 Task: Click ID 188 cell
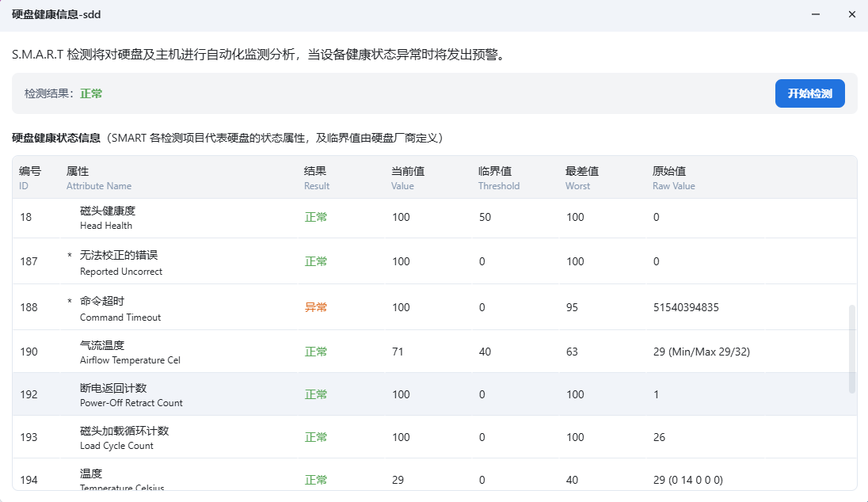tap(29, 307)
